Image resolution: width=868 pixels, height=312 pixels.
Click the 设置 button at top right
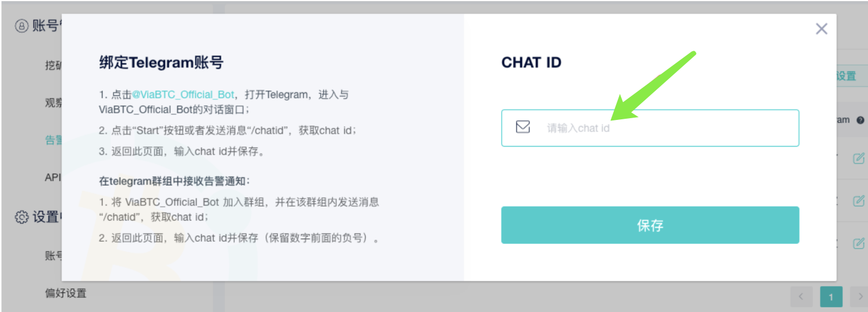click(x=846, y=76)
